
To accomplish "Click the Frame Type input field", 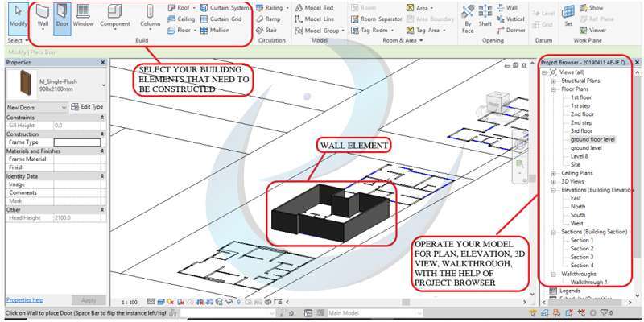I will [77, 142].
